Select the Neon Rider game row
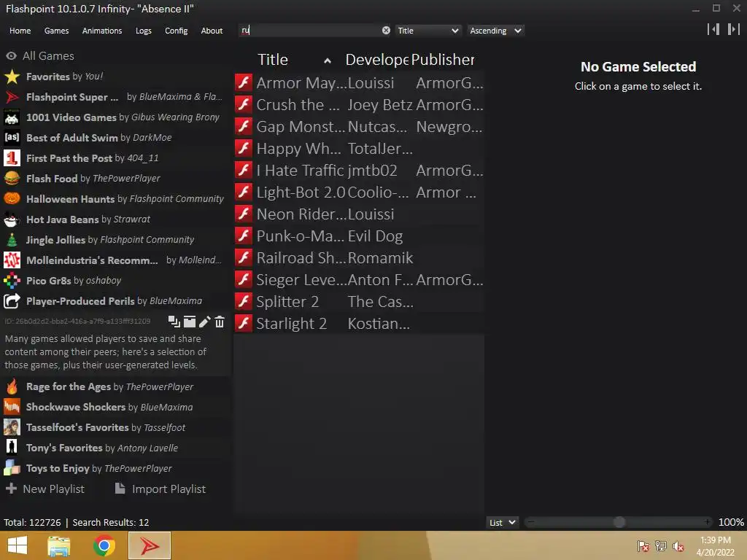 [x=359, y=214]
